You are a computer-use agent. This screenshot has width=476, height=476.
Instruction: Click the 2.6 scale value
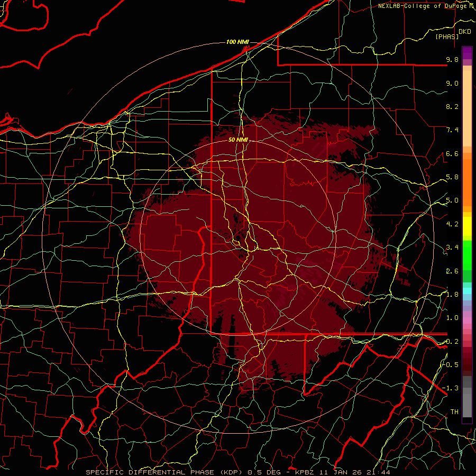[x=452, y=271]
